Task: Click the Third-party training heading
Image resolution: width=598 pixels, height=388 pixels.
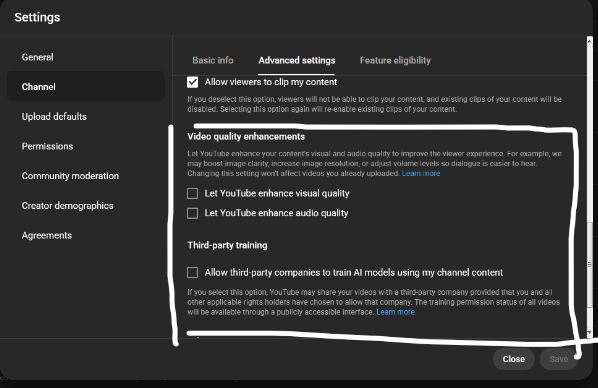Action: [x=227, y=245]
